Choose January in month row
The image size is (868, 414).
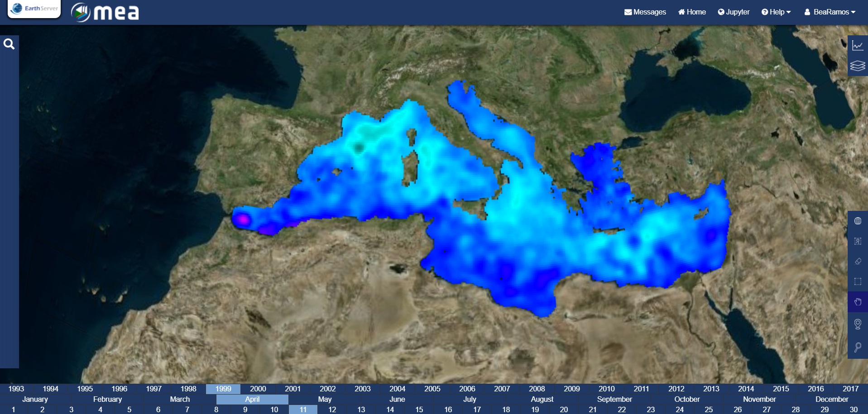[x=35, y=399]
